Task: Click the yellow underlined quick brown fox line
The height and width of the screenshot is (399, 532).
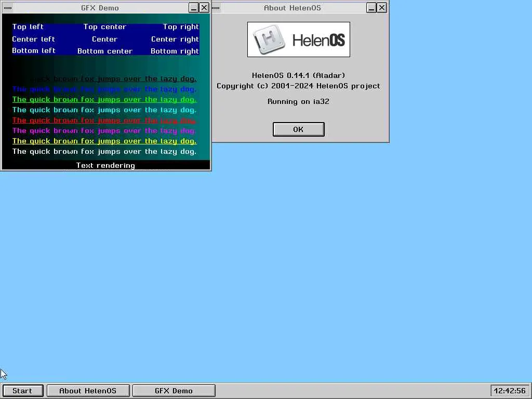Action: point(104,141)
